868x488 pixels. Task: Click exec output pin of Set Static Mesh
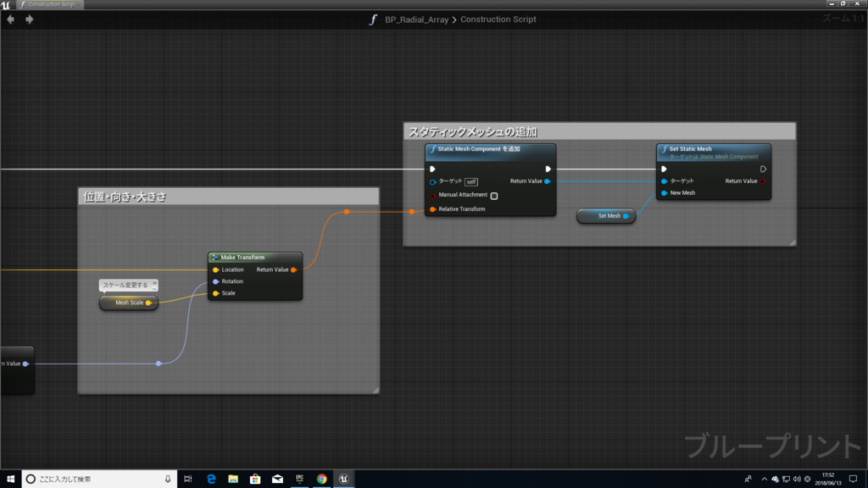pos(763,169)
